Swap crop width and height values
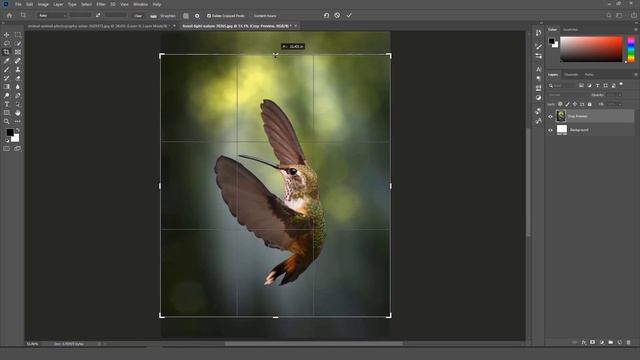640x360 pixels. tap(98, 16)
